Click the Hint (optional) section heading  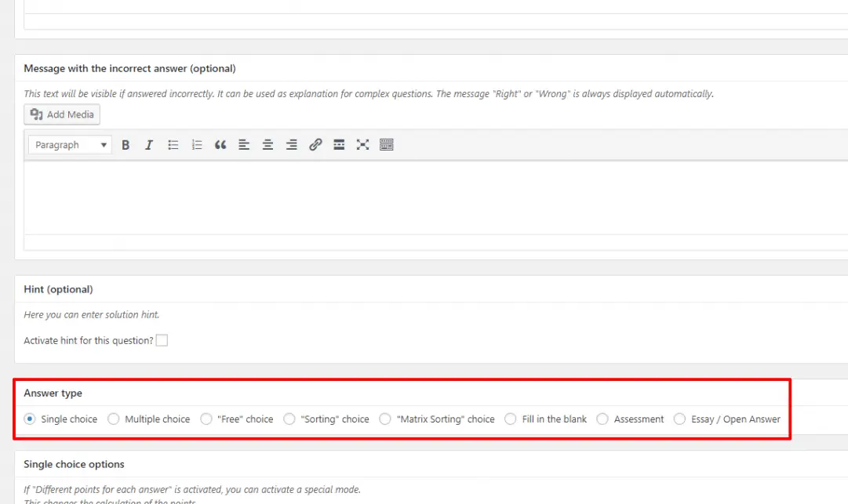[58, 289]
